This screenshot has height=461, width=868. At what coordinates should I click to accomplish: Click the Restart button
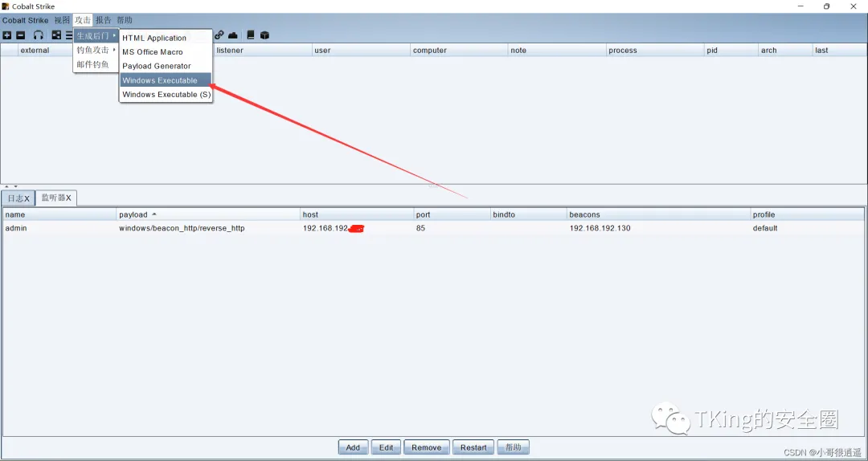(473, 447)
